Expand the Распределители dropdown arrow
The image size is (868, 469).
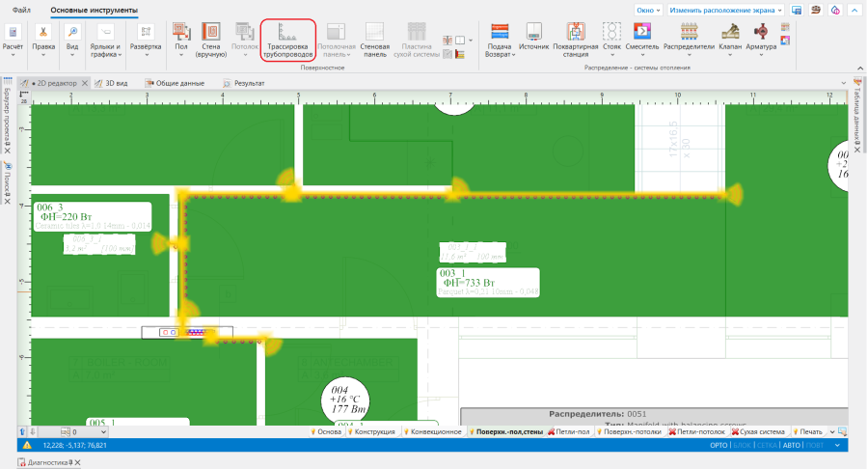690,55
